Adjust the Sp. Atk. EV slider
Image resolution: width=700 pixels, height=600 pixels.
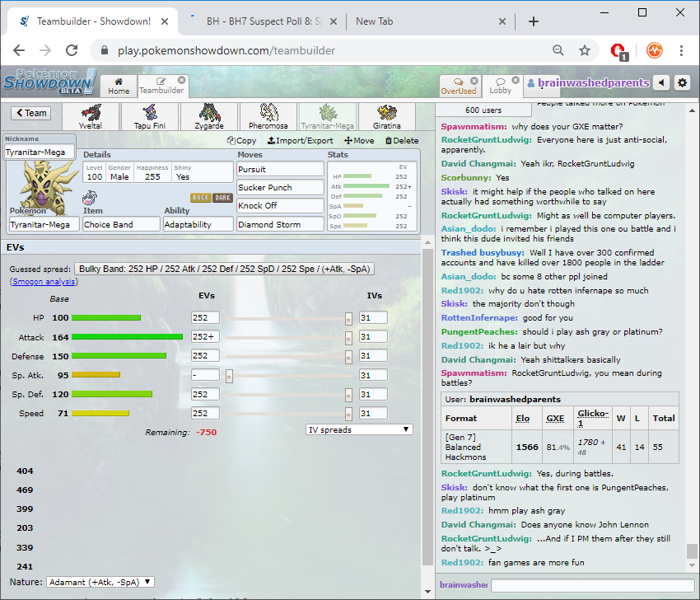point(229,376)
